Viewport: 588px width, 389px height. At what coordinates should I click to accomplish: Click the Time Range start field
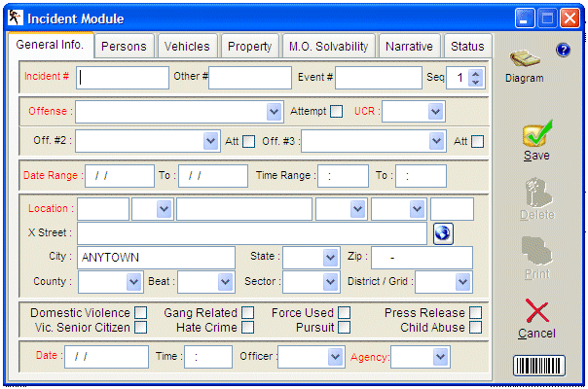[x=343, y=176]
